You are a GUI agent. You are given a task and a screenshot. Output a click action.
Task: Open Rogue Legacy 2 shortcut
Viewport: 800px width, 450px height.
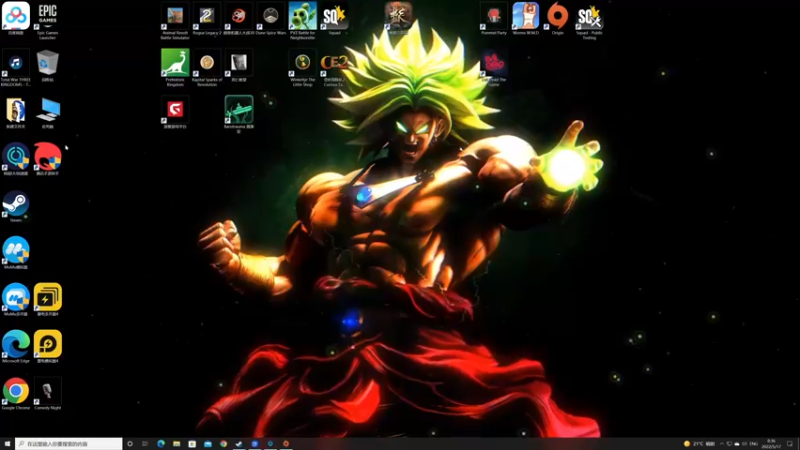(207, 19)
